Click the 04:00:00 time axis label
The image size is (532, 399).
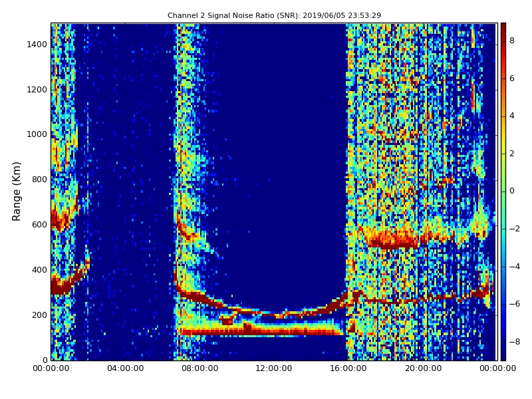tap(126, 368)
